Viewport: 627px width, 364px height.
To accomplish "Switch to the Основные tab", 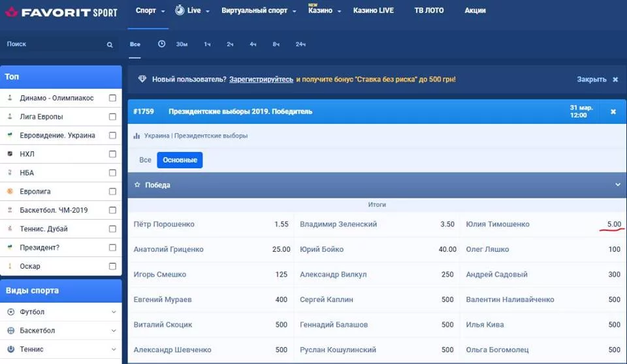I will click(180, 160).
